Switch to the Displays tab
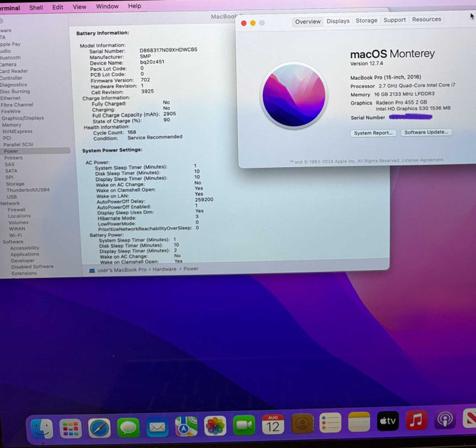 [338, 21]
